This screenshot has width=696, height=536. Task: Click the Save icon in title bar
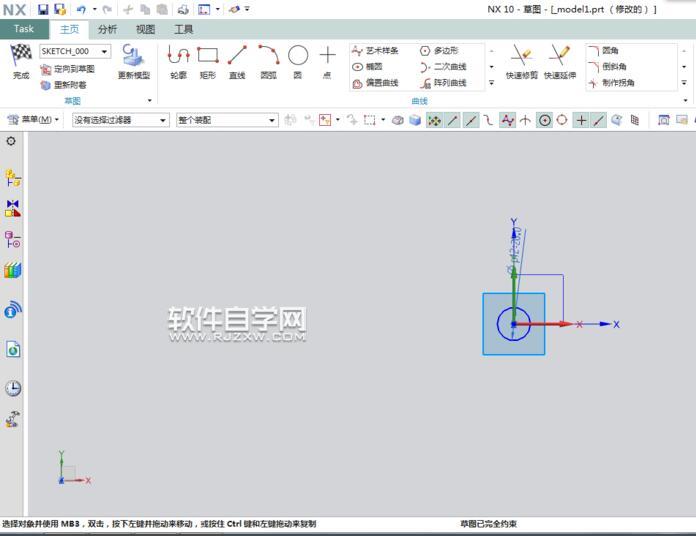(43, 9)
